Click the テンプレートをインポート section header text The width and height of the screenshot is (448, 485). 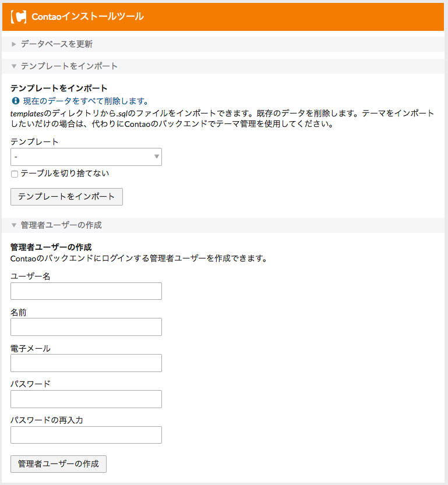pos(69,66)
